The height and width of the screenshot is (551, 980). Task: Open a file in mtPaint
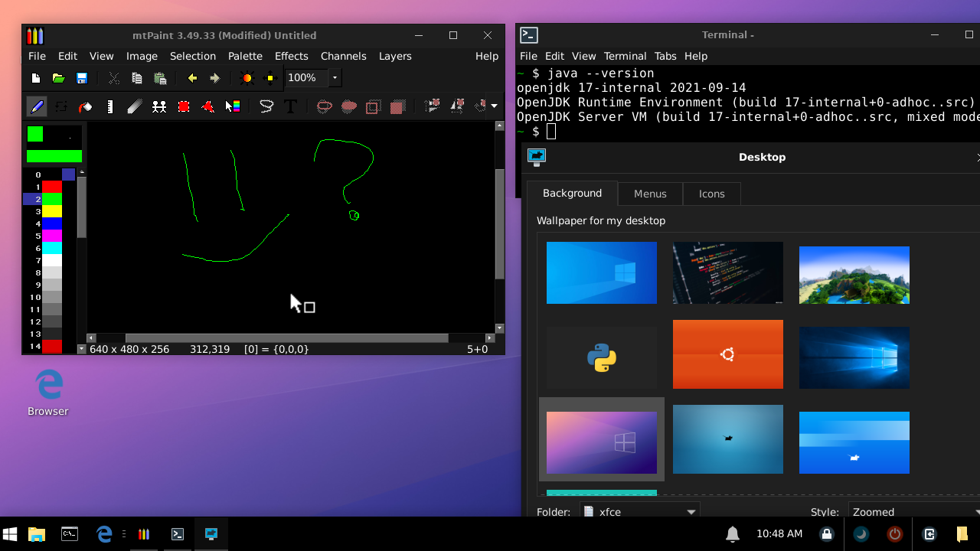58,77
